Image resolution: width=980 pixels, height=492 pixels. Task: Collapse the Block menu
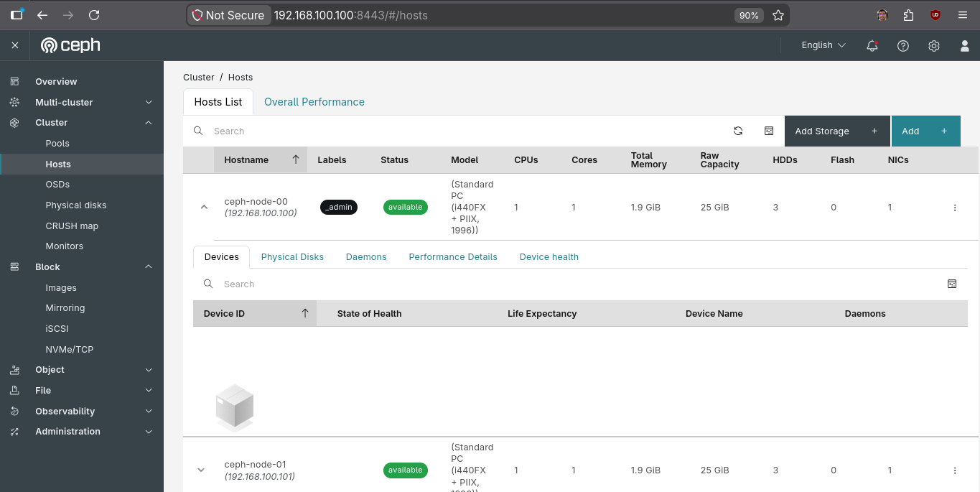coord(149,266)
